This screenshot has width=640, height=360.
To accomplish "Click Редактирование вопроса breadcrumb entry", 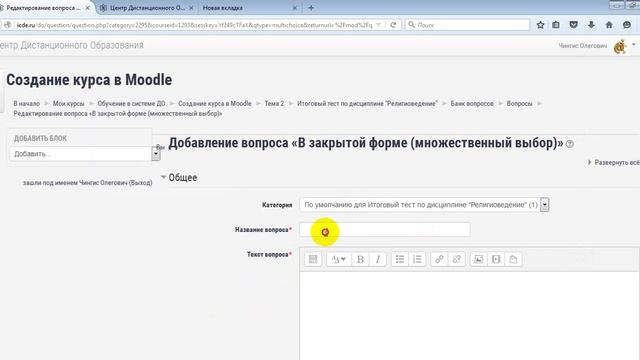I will point(118,113).
